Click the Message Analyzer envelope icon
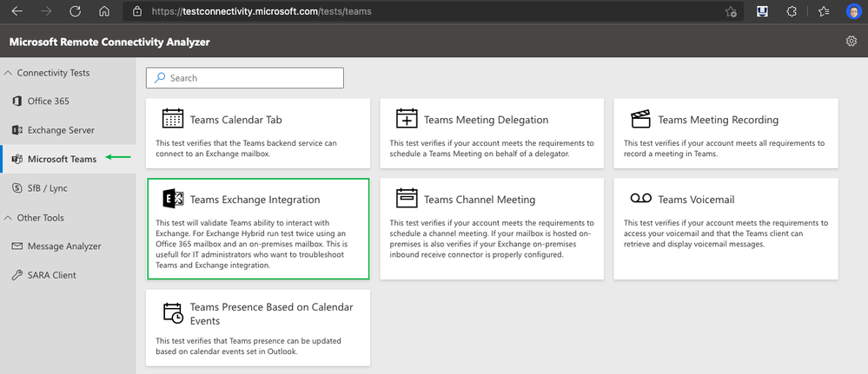The image size is (868, 374). click(17, 246)
